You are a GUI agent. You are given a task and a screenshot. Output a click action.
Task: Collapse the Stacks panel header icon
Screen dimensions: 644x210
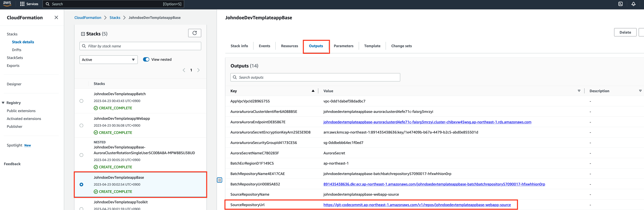[83, 34]
